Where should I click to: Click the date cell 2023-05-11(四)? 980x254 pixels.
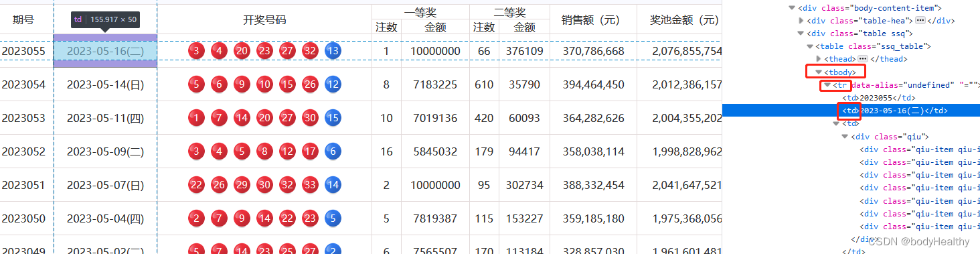point(106,118)
